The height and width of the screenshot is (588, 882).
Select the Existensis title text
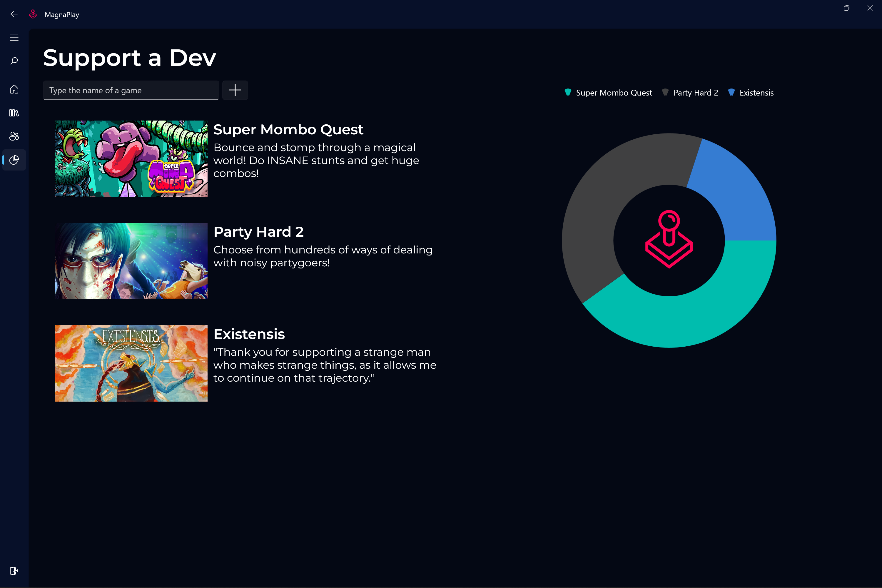[x=249, y=334]
